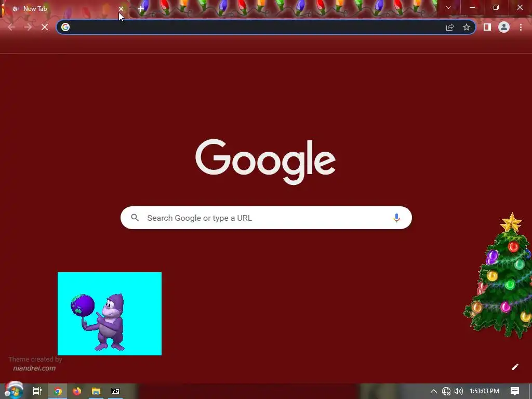This screenshot has height=399, width=532.
Task: Open clock showing 1:53:03 PM
Action: click(485, 391)
